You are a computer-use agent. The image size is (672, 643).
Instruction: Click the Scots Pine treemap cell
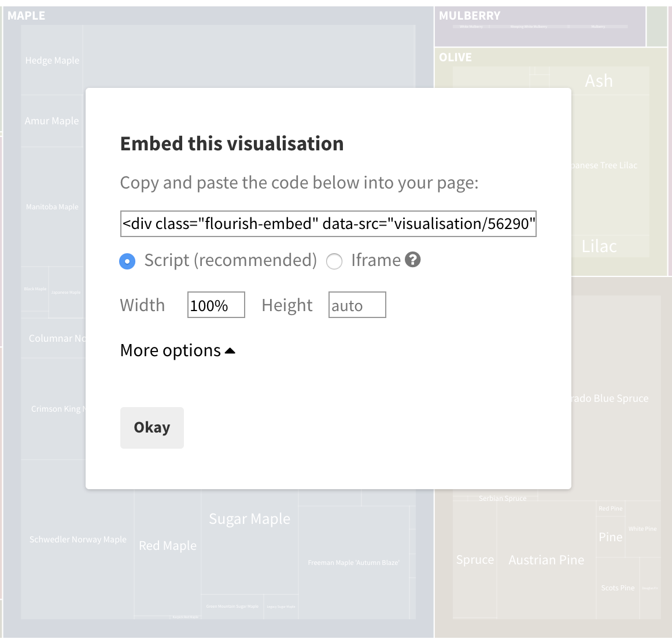point(618,588)
